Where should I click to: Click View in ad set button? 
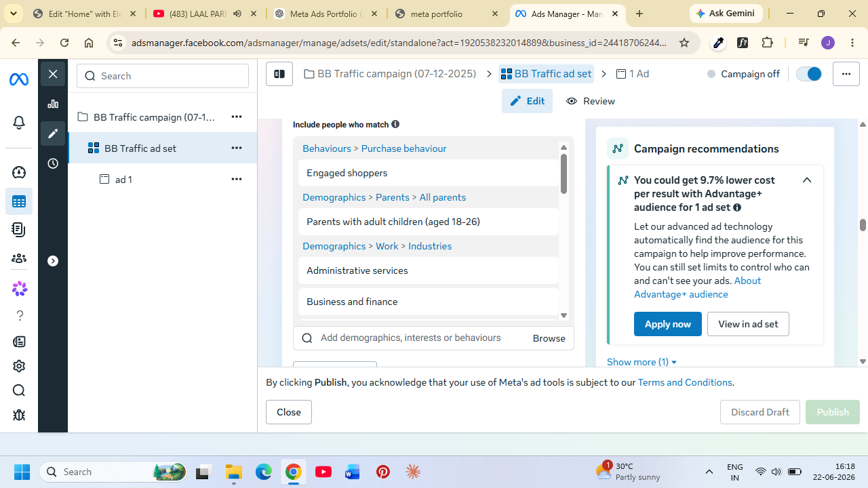748,324
